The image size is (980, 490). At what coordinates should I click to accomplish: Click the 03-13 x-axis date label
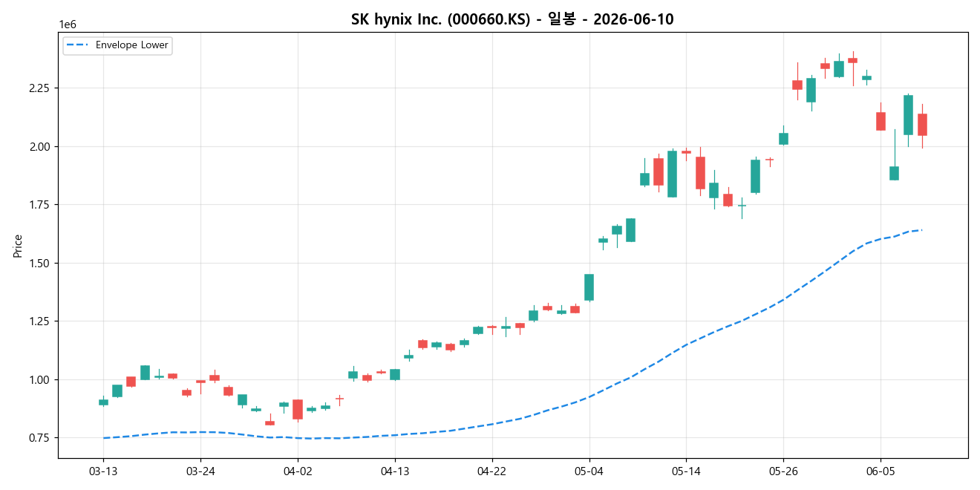coord(103,471)
